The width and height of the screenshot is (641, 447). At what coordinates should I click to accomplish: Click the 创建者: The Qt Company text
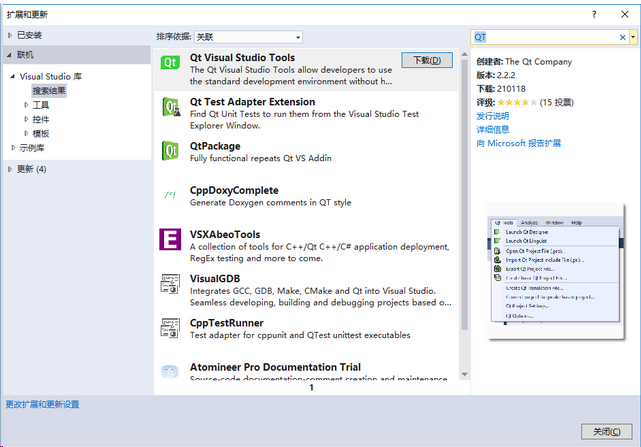(x=524, y=62)
